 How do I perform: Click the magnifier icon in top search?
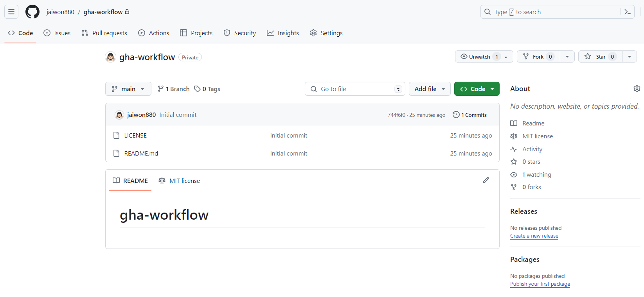(487, 12)
